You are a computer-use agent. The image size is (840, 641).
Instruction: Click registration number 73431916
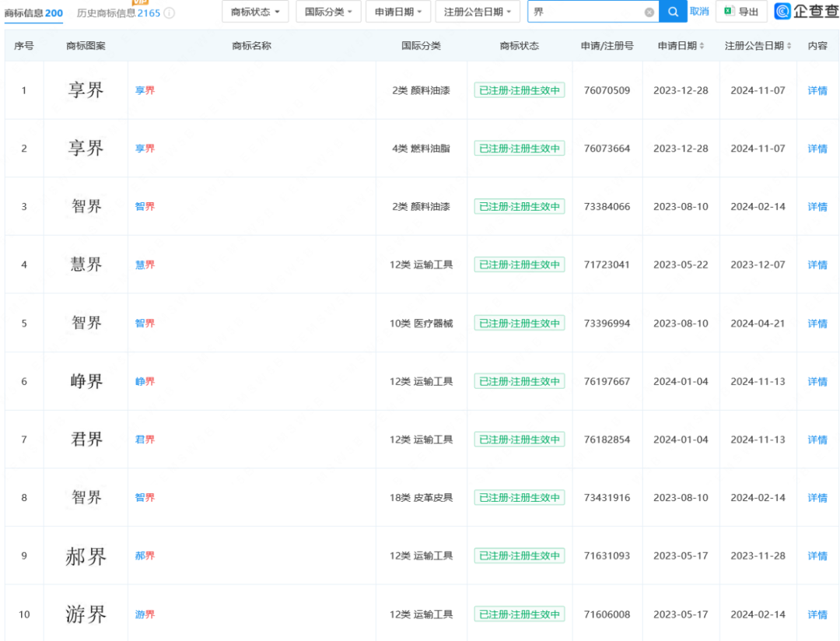click(607, 497)
